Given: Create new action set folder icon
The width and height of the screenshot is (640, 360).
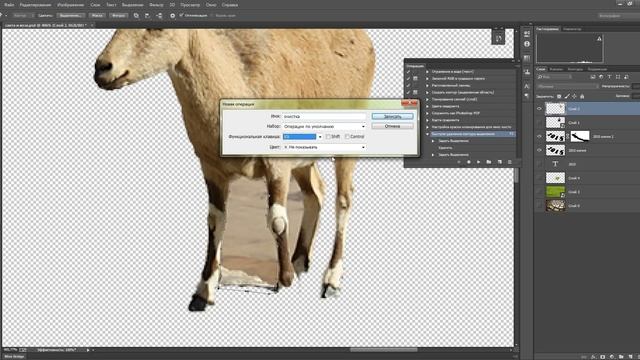Looking at the screenshot, I should 489,162.
